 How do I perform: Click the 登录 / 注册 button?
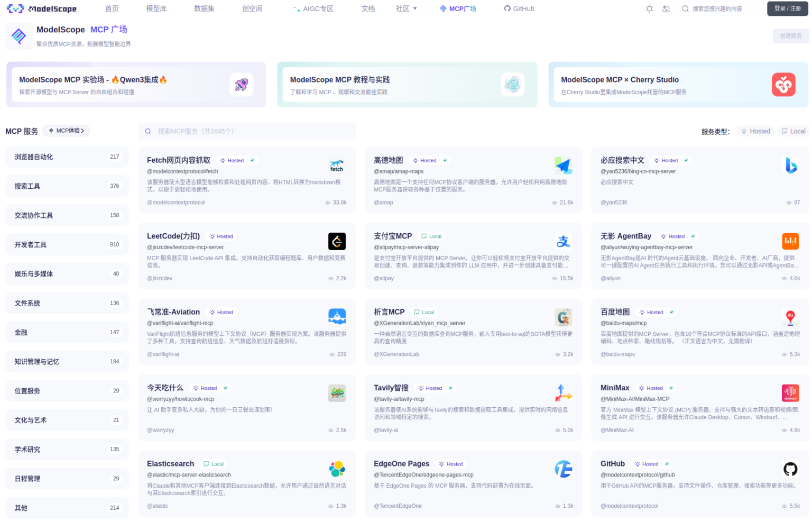click(x=787, y=8)
